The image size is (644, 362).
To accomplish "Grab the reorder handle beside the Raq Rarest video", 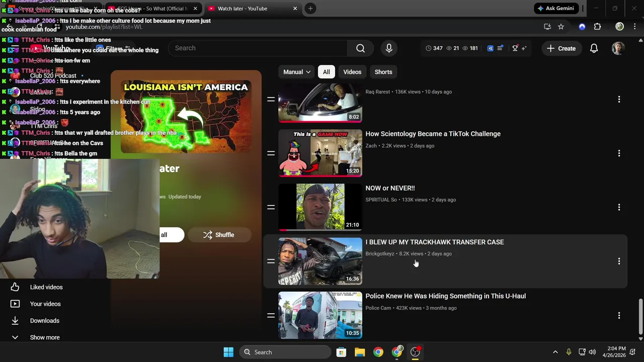I will [271, 100].
